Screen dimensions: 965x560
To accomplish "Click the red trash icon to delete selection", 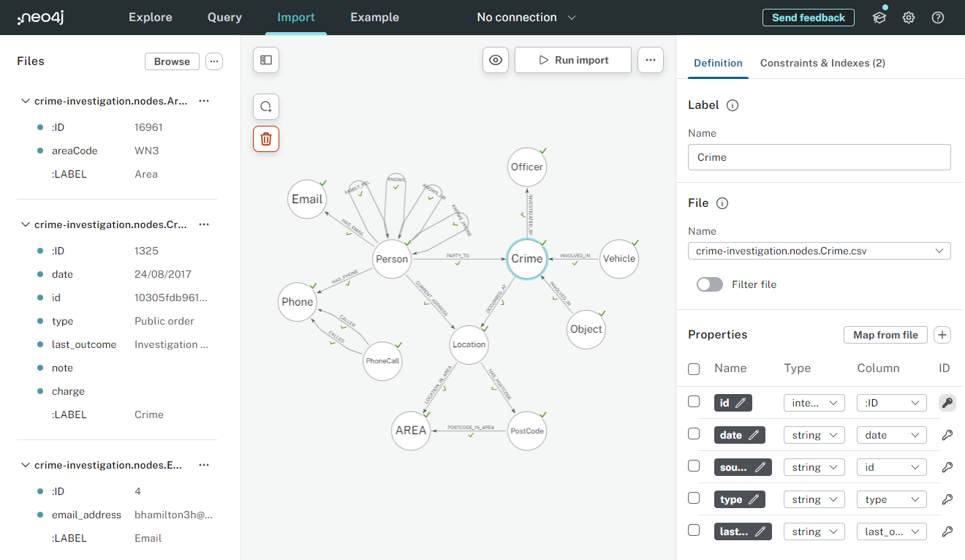I will [265, 138].
